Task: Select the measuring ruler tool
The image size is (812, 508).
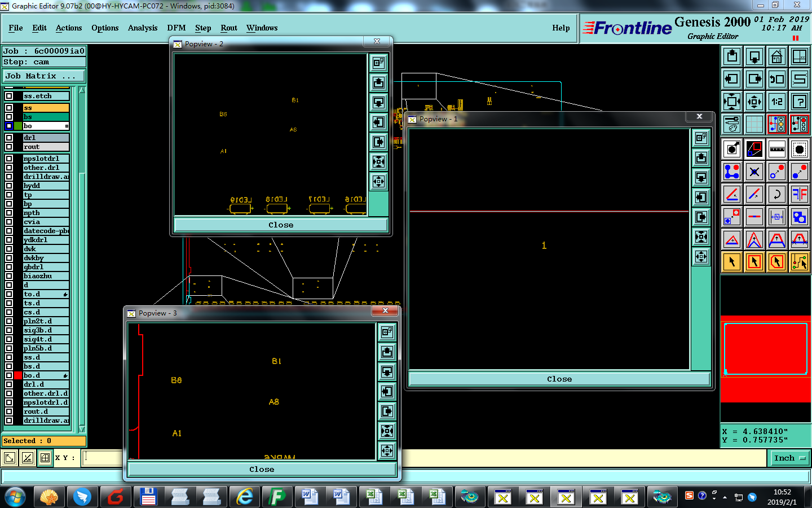Action: pyautogui.click(x=777, y=149)
